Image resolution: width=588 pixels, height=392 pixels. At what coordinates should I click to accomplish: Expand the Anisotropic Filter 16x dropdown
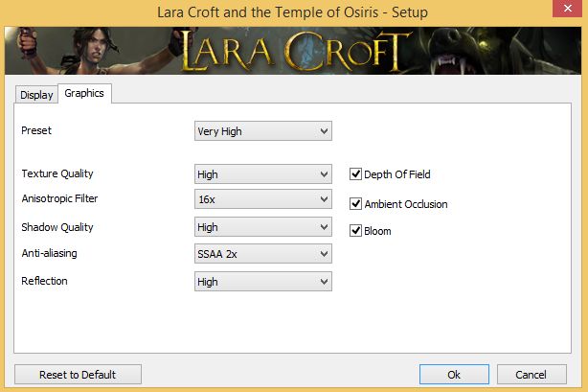pyautogui.click(x=262, y=199)
